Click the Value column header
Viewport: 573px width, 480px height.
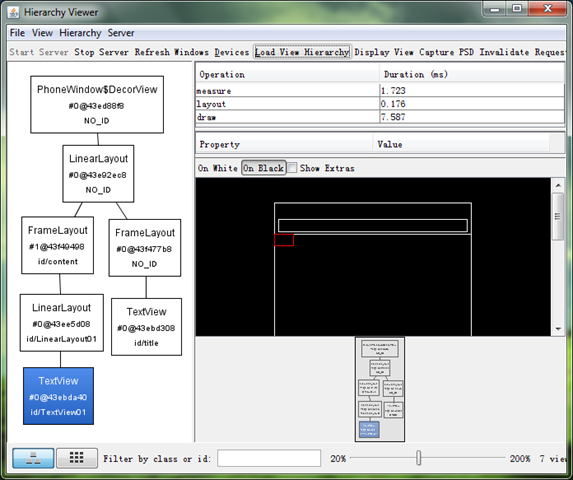[461, 145]
